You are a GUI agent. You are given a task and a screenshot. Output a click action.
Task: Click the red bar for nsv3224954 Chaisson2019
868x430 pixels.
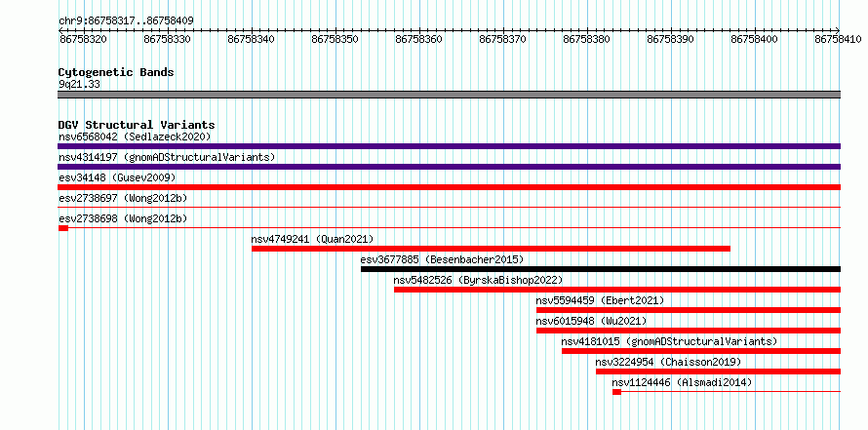tap(719, 371)
